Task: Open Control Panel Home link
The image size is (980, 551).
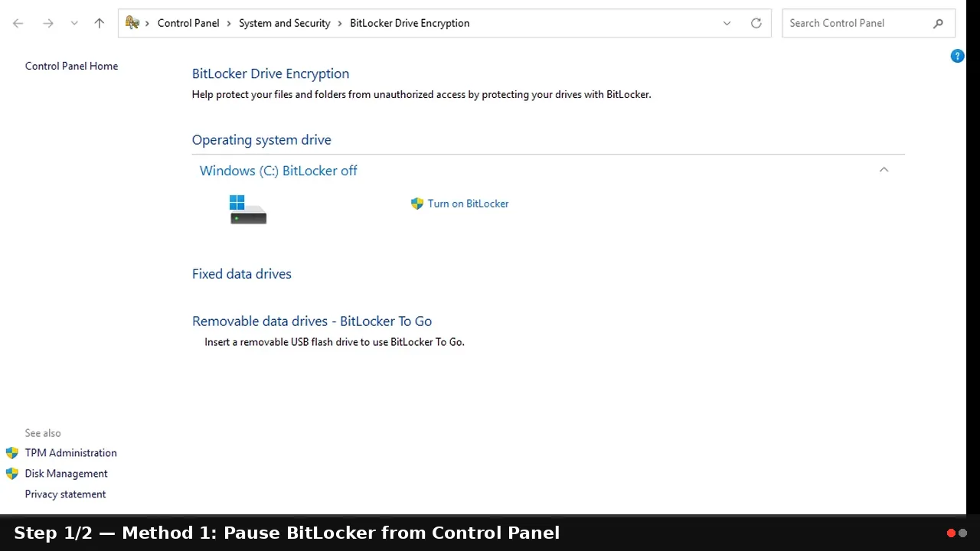Action: (x=71, y=66)
